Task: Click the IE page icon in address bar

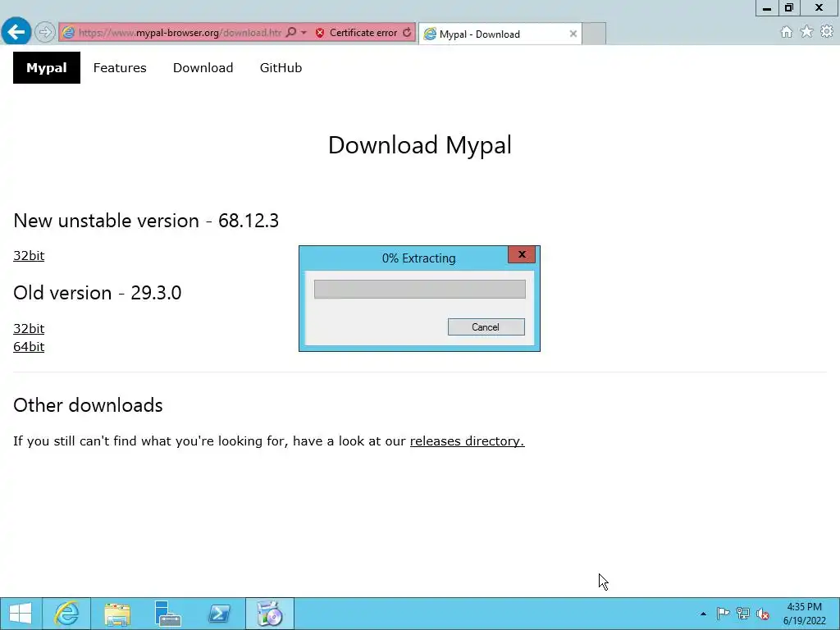Action: (69, 33)
